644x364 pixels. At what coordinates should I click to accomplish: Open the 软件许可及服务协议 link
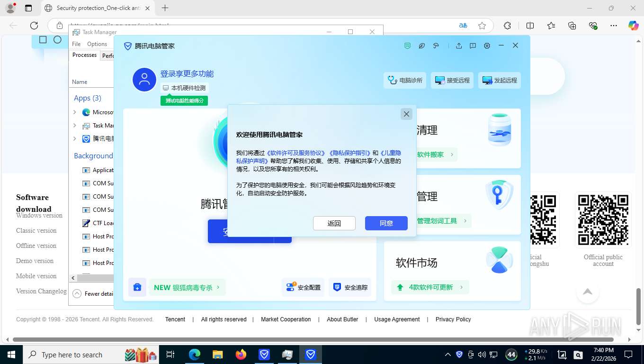297,153
